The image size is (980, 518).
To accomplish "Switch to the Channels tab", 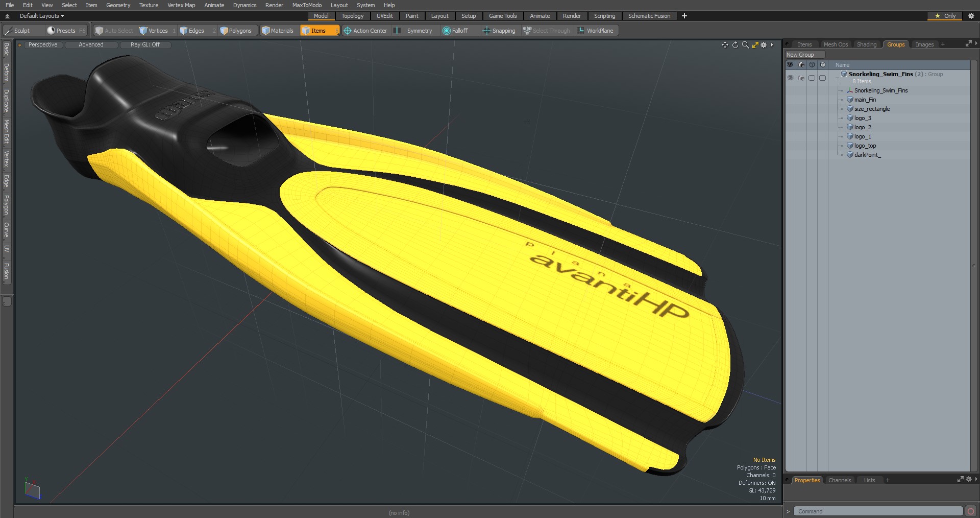I will 840,480.
